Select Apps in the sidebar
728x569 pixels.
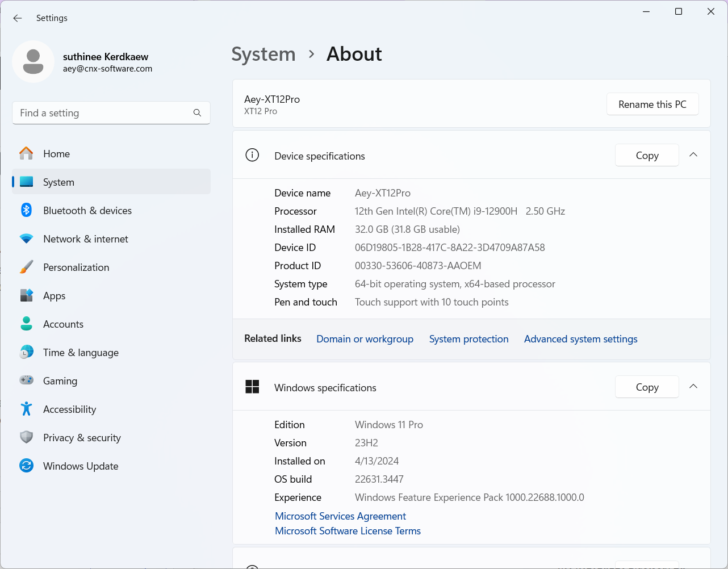click(111, 295)
